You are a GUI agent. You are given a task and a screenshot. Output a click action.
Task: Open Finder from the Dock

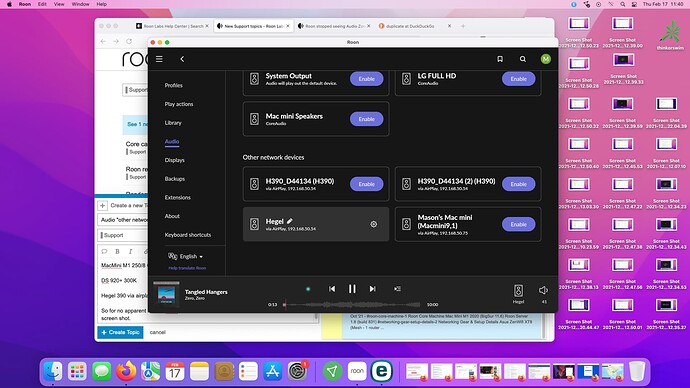pyautogui.click(x=53, y=371)
